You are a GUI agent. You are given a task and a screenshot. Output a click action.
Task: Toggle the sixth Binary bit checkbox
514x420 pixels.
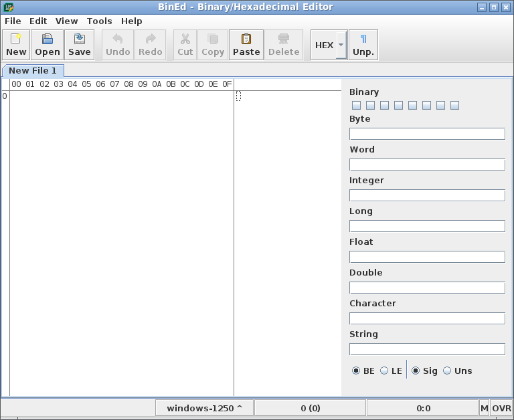pyautogui.click(x=426, y=106)
